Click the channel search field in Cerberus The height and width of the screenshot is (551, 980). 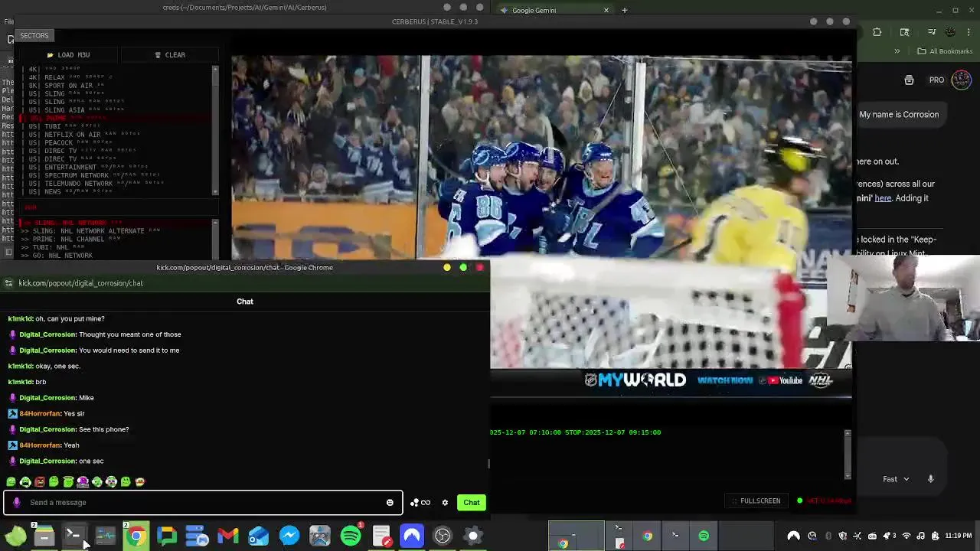pos(119,207)
